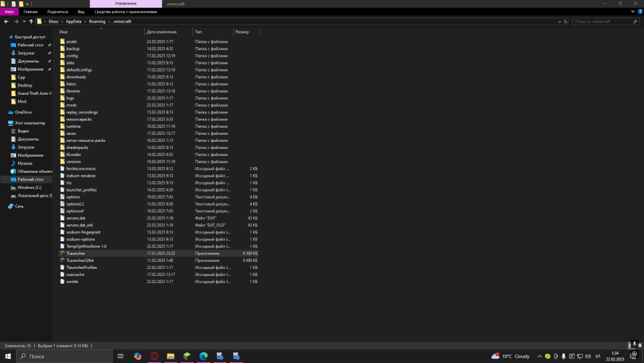
Task: Open Быстрый доступ in navigation pane
Action: pos(30,37)
